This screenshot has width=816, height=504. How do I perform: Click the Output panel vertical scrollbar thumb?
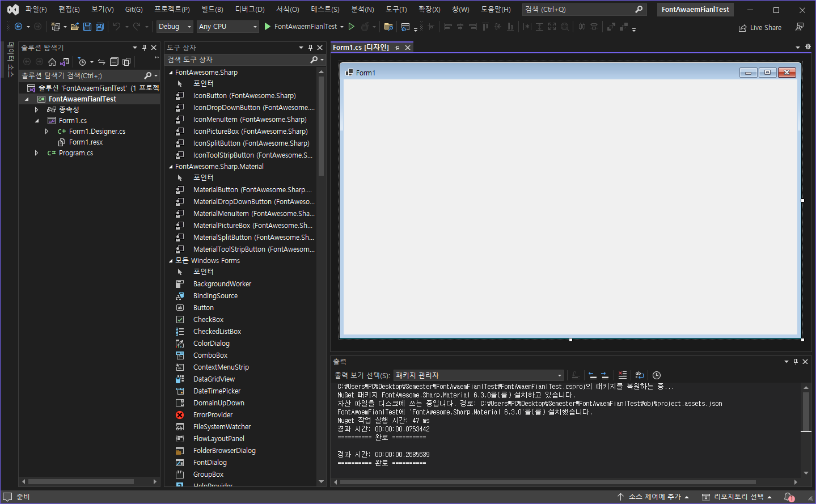tap(806, 410)
